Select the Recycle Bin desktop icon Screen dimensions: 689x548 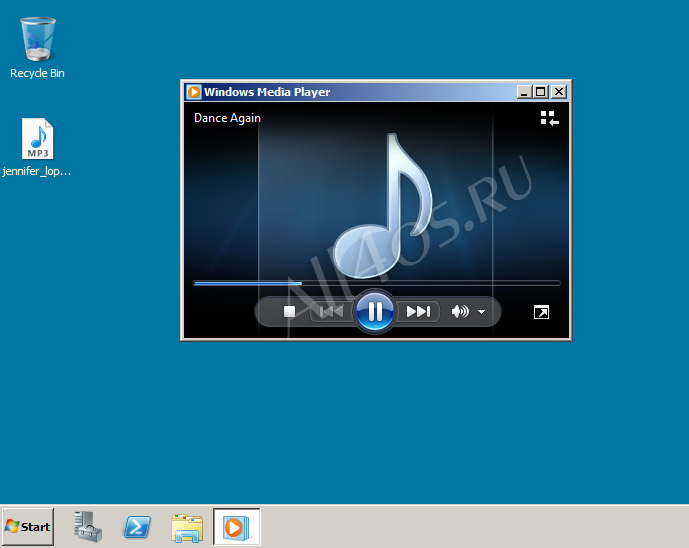37,47
